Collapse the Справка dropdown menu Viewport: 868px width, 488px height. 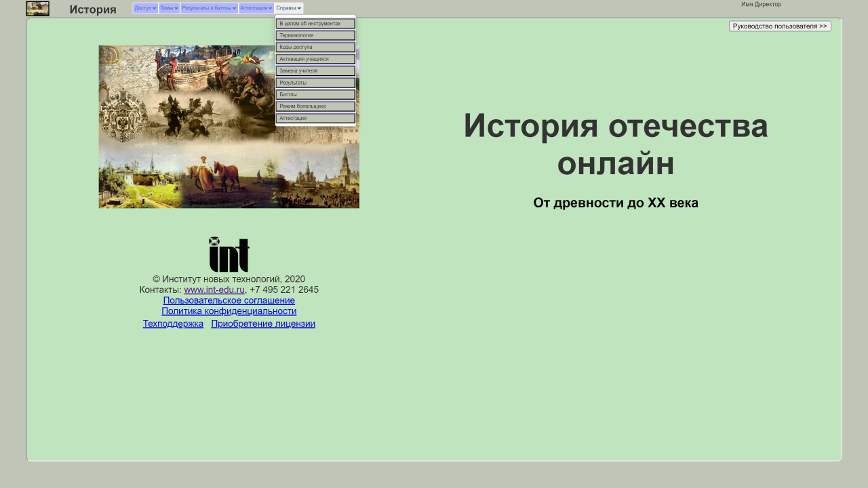(289, 8)
